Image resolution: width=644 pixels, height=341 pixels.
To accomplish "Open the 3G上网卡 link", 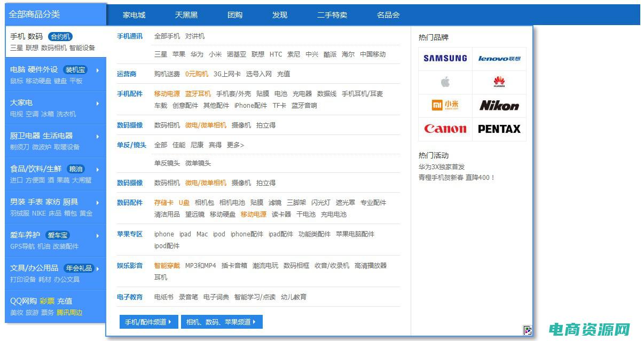I will coord(227,74).
